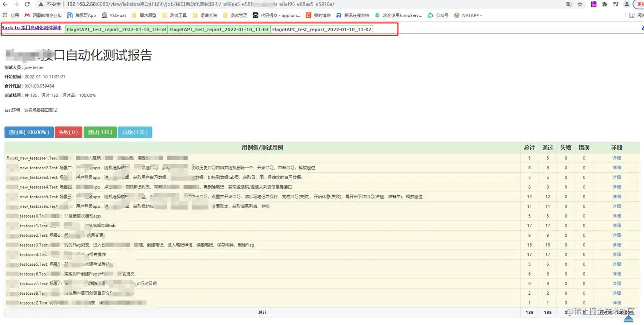Click the back-to-top arrow icon

[x=629, y=318]
